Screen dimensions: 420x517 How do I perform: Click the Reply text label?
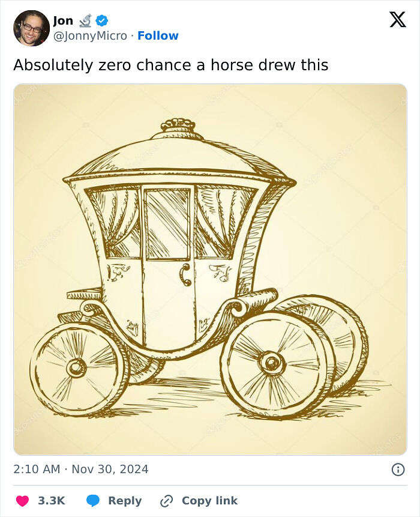tap(125, 501)
